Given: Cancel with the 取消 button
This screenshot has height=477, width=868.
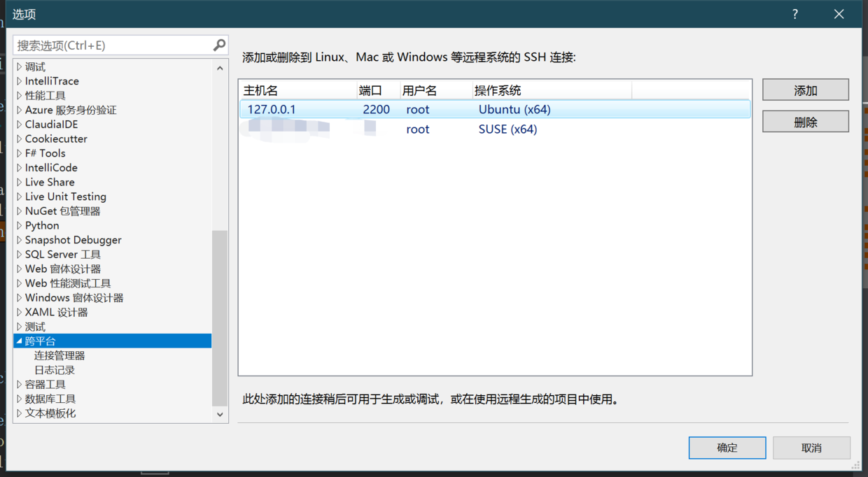Looking at the screenshot, I should 811,448.
